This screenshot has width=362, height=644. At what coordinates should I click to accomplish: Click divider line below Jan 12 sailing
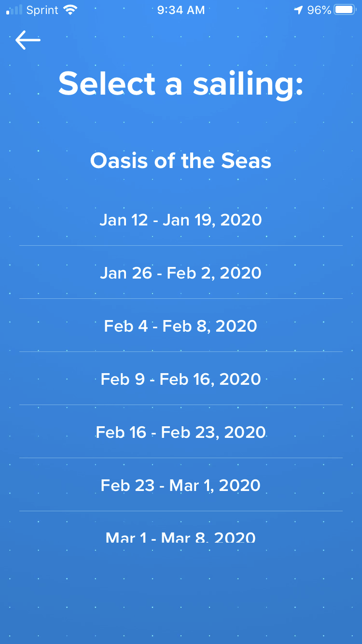181,245
